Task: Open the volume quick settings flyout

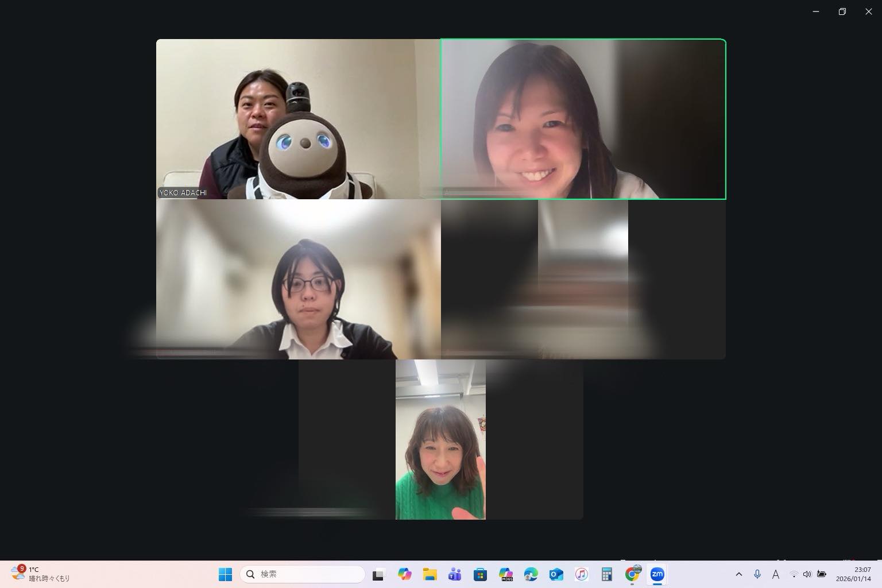Action: 807,574
